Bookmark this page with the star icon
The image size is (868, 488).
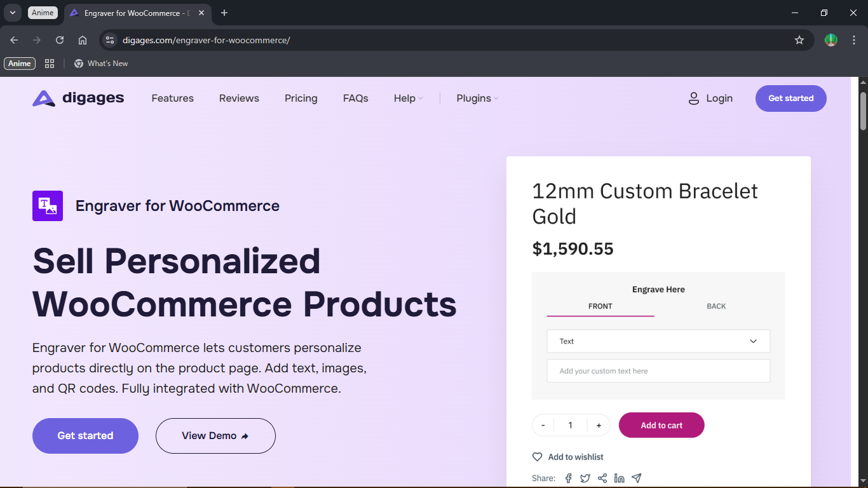[x=799, y=40]
